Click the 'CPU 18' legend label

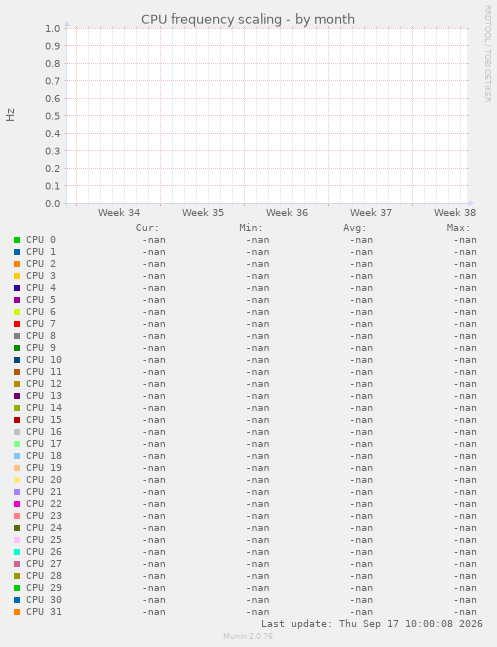click(x=44, y=456)
